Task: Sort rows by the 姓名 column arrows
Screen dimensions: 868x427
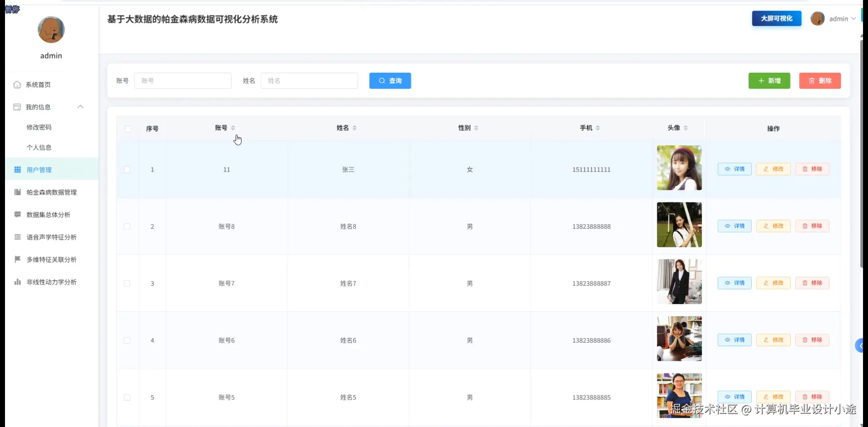Action: [x=355, y=128]
